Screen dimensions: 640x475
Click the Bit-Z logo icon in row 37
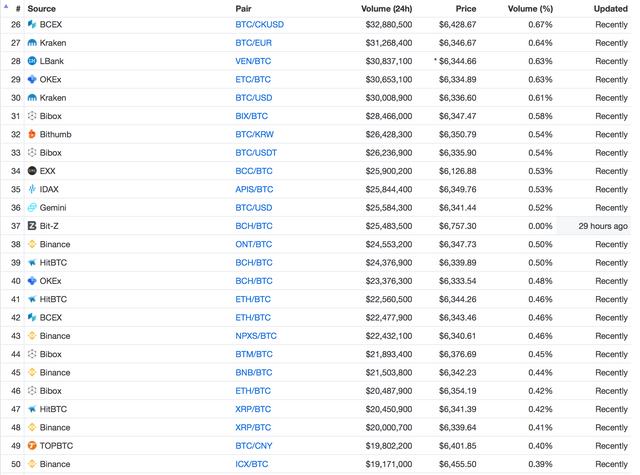[32, 226]
